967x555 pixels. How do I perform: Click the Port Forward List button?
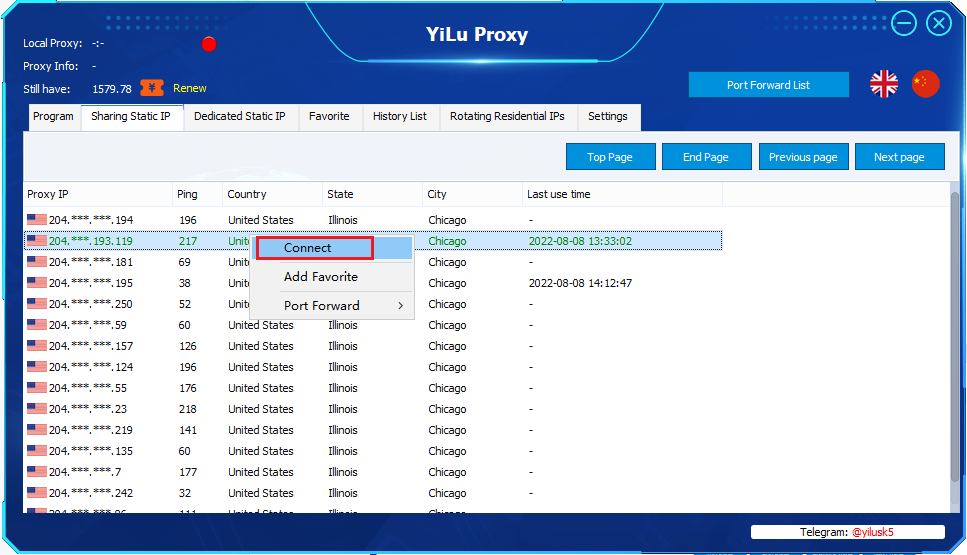[x=768, y=85]
